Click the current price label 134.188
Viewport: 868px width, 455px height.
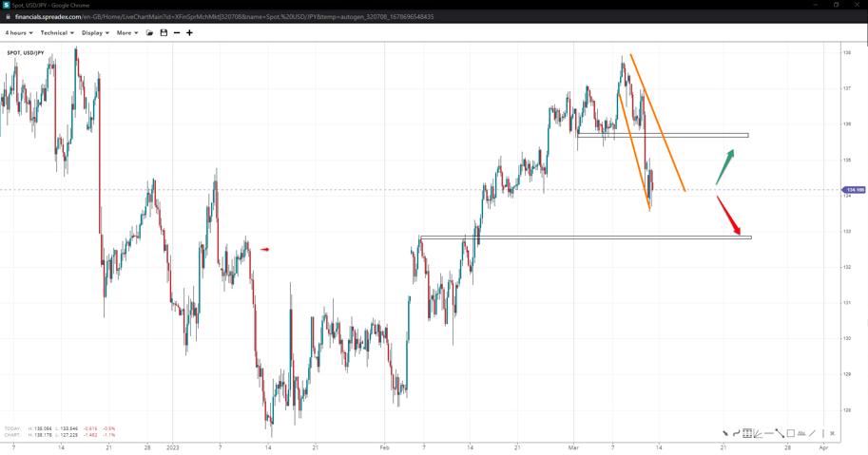pos(854,190)
